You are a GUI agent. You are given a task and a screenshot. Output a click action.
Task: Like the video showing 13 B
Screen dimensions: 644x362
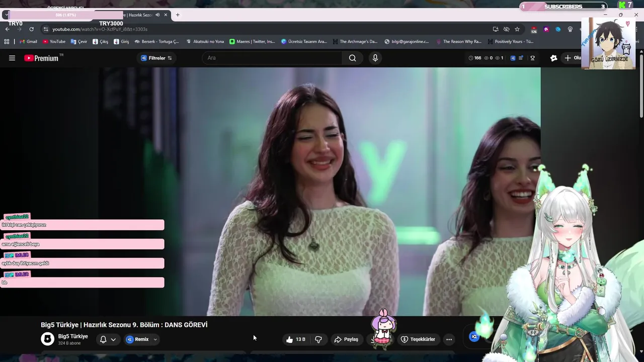295,339
